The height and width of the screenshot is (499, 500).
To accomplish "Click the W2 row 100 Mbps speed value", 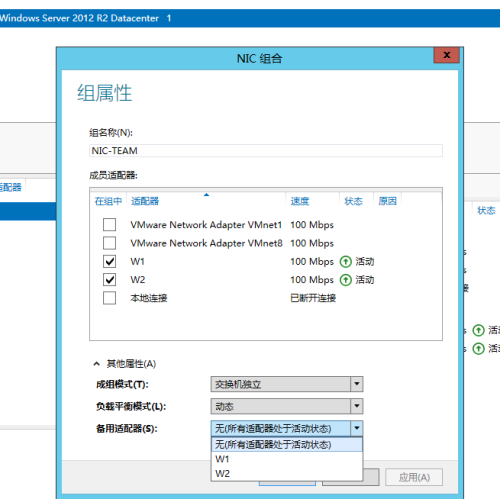I will 312,280.
